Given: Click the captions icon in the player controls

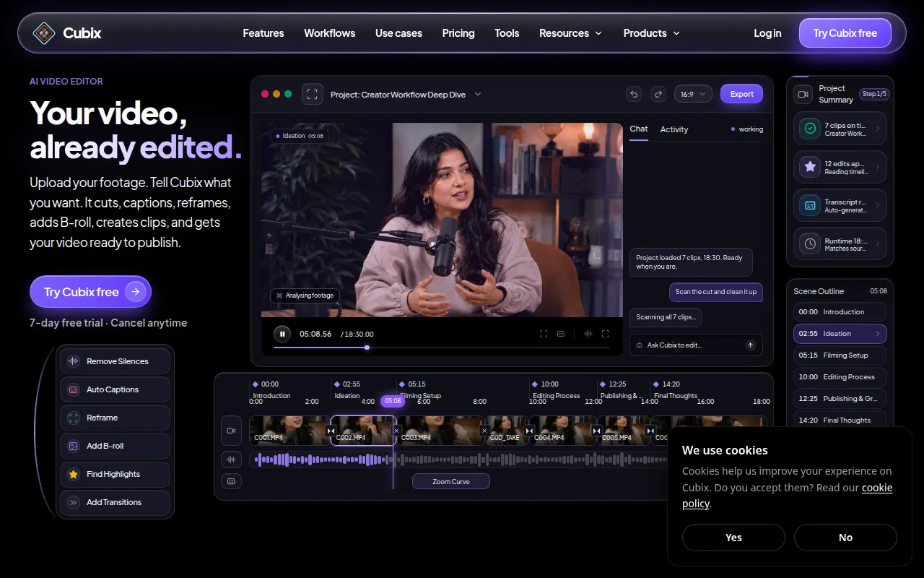Looking at the screenshot, I should point(561,334).
